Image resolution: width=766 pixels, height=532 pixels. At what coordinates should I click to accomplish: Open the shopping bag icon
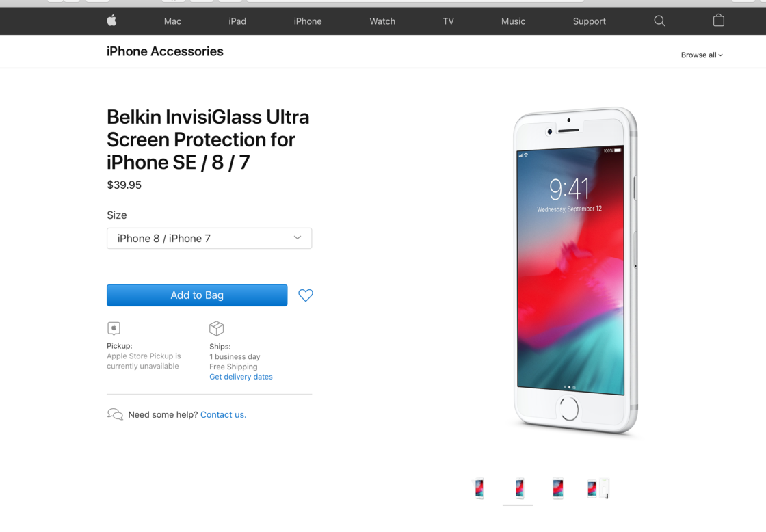719,21
